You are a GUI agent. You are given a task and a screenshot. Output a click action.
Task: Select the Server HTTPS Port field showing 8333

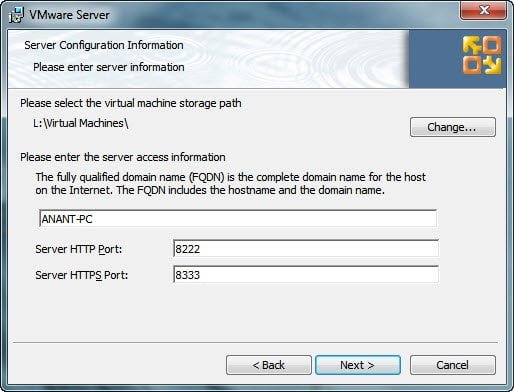[306, 275]
